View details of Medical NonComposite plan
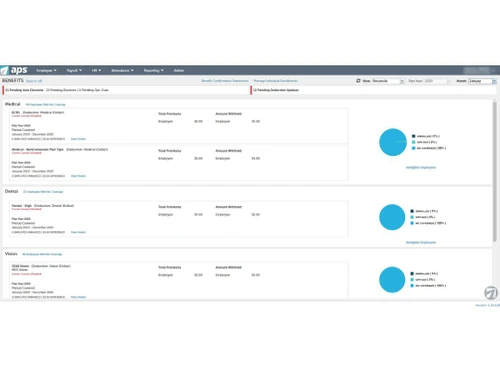This screenshot has width=500, height=375. (78, 176)
